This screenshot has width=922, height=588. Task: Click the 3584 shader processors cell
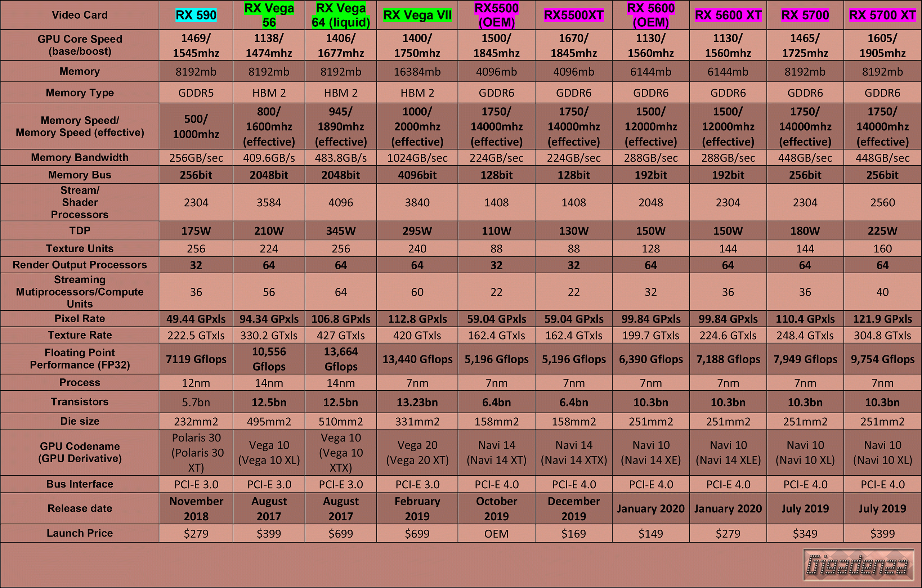click(269, 202)
